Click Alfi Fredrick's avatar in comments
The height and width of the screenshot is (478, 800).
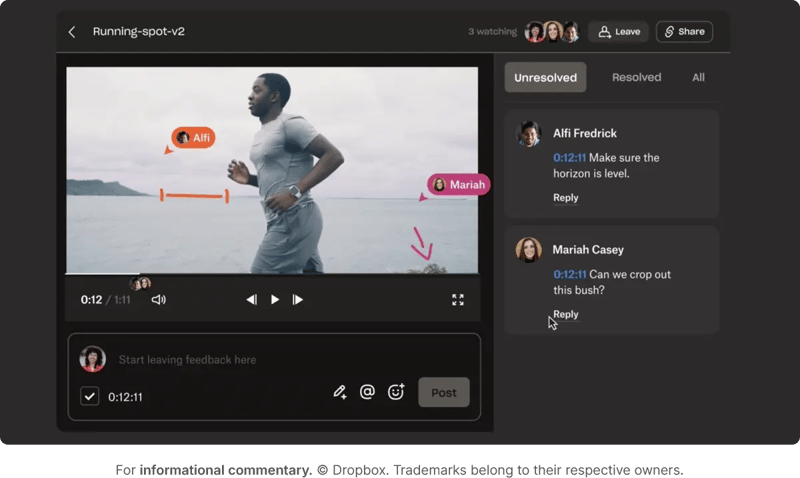pyautogui.click(x=529, y=134)
